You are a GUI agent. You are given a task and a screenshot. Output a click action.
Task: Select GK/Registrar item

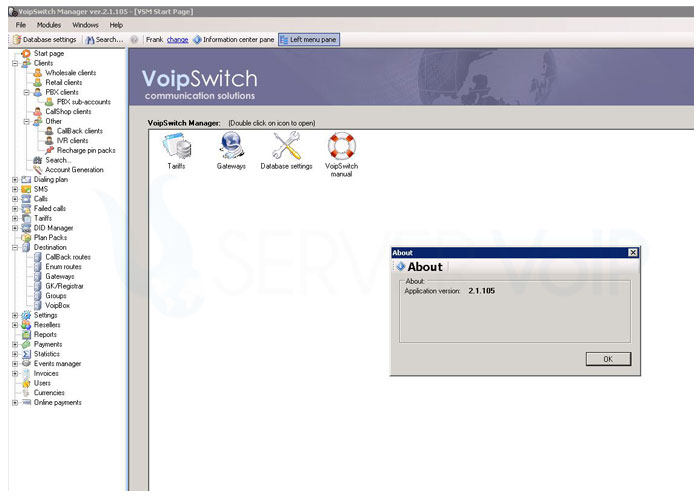[x=64, y=286]
